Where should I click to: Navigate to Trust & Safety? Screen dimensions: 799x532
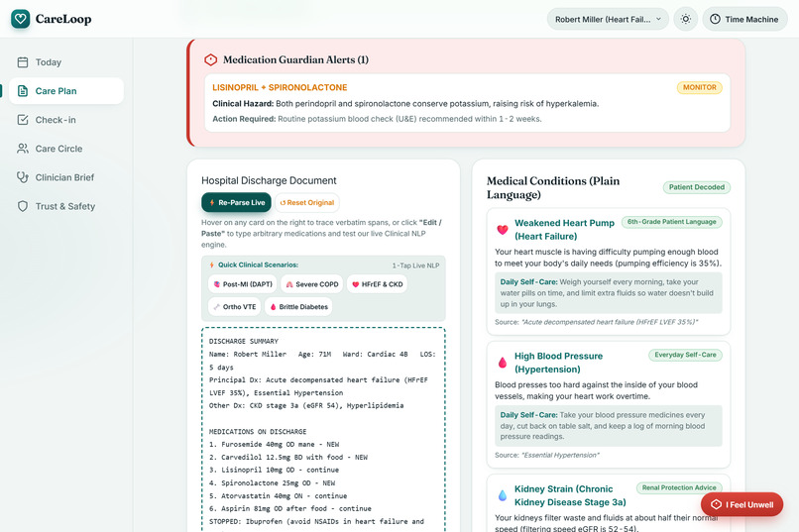coord(66,206)
